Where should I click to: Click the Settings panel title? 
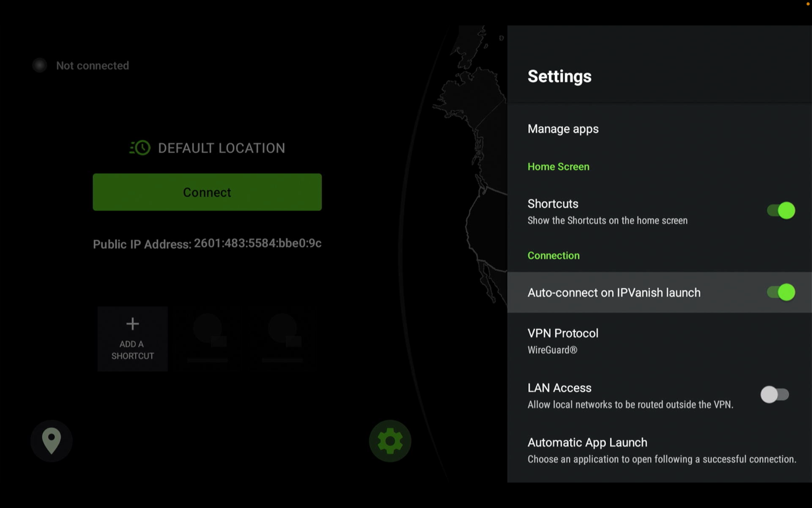pyautogui.click(x=559, y=76)
